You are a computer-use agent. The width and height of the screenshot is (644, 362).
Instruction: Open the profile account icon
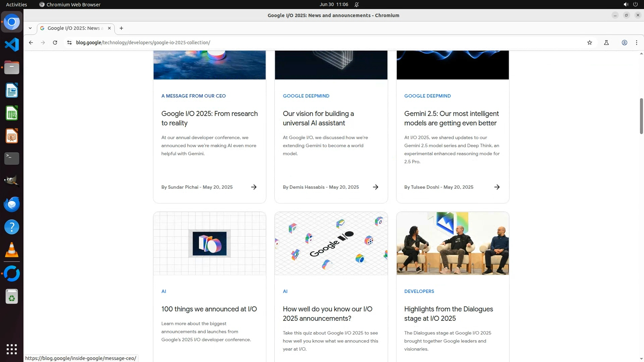(x=624, y=43)
